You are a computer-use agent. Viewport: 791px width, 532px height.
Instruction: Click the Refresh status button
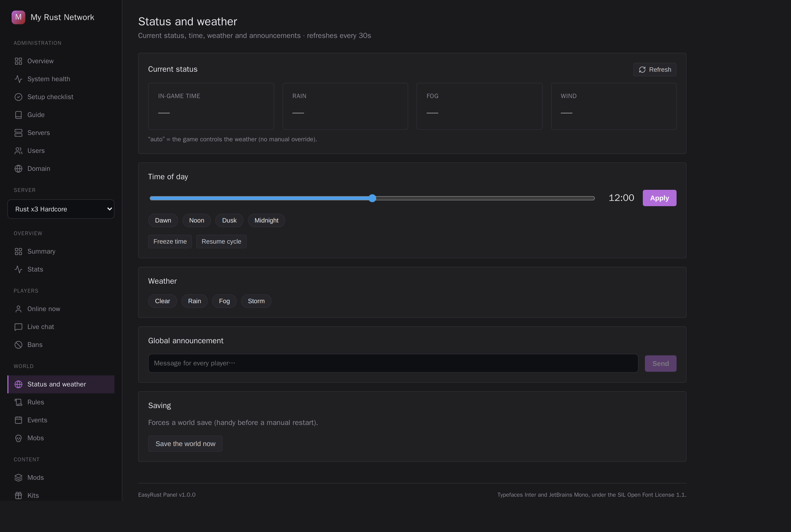coord(655,70)
